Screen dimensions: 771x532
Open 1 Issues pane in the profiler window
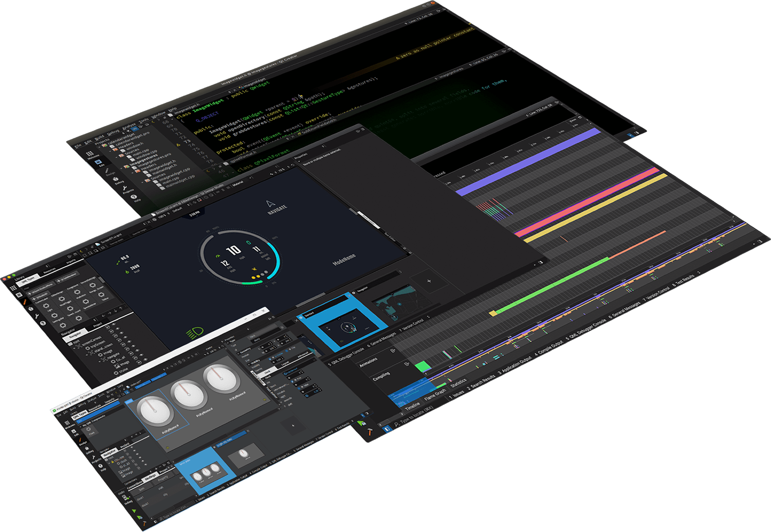pos(456,395)
